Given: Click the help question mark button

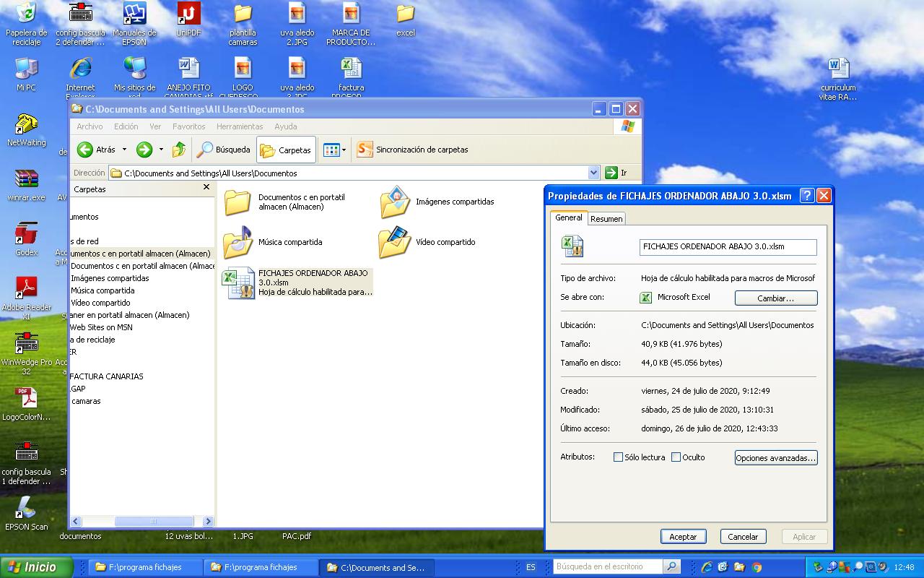Looking at the screenshot, I should pyautogui.click(x=808, y=196).
